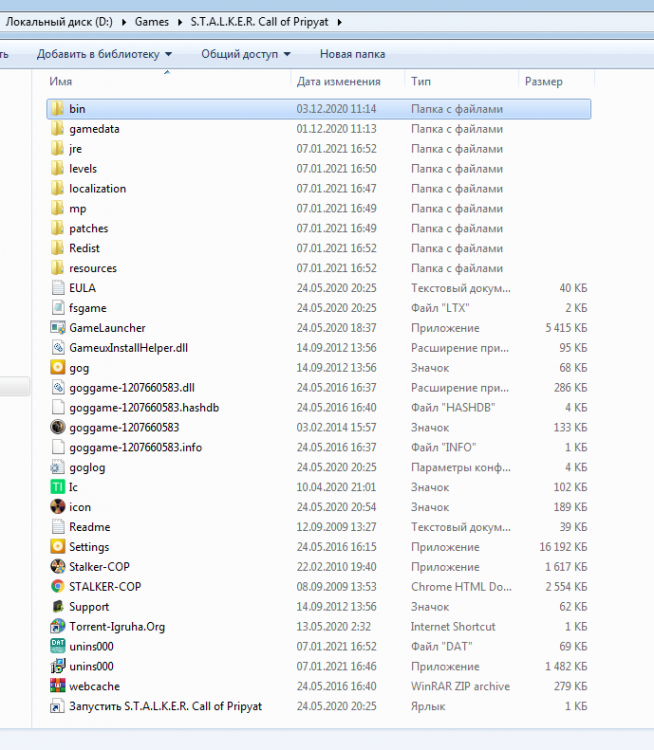The height and width of the screenshot is (750, 654).
Task: Expand breadcrumb arrow after Локальный диск (D:)
Action: coord(124,22)
